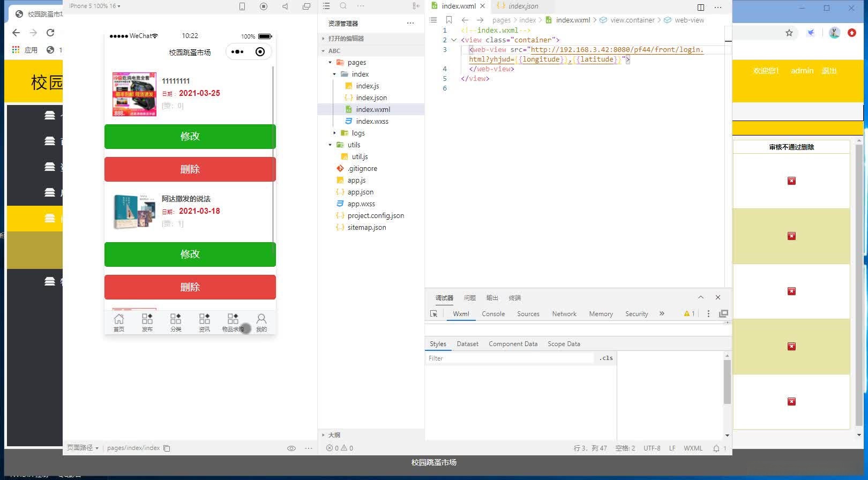Switch to the Console tab

493,314
